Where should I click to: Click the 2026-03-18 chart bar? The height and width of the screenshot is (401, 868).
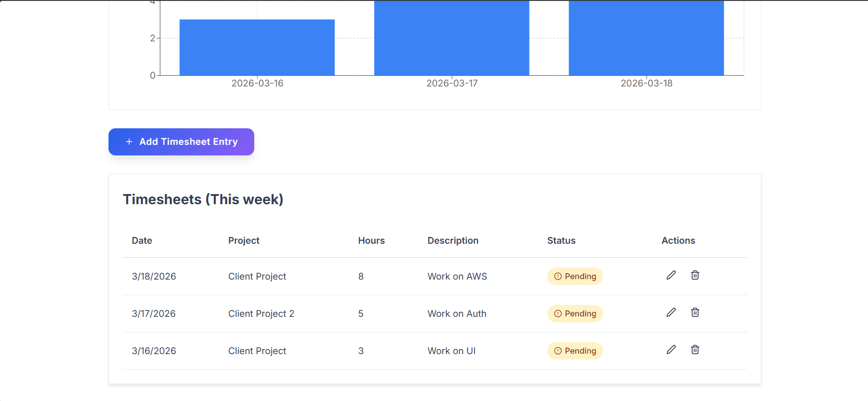pyautogui.click(x=646, y=38)
